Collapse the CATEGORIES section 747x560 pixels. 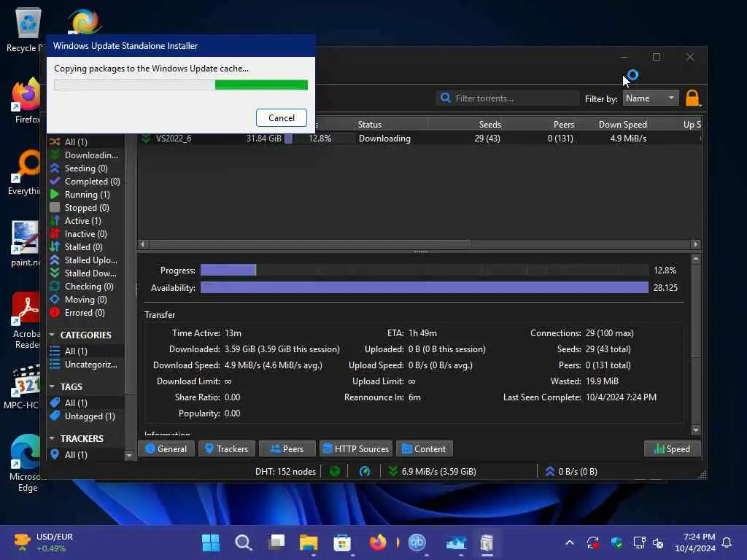coord(52,335)
